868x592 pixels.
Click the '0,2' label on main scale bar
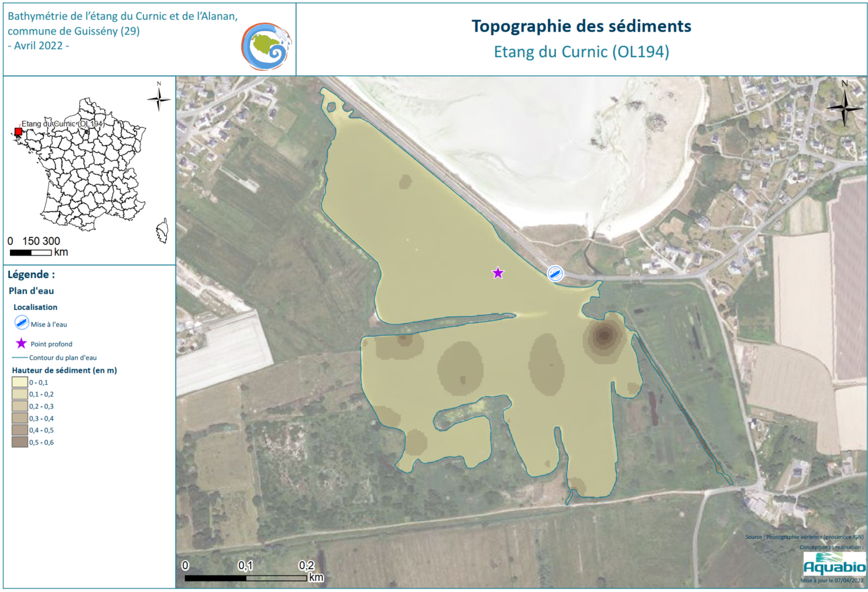pyautogui.click(x=307, y=566)
